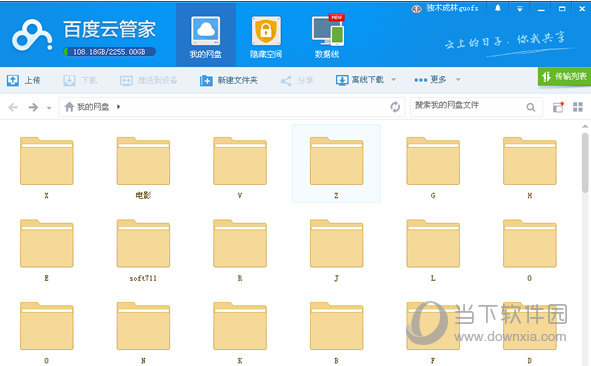Viewport: 591px width, 366px height.
Task: Click the 推送到设备 button
Action: tap(149, 80)
